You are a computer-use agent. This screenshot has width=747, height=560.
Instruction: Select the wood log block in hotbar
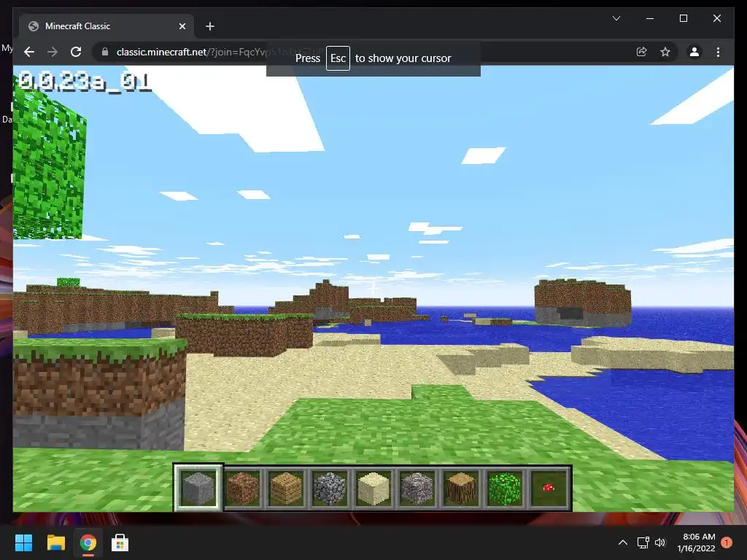point(461,488)
